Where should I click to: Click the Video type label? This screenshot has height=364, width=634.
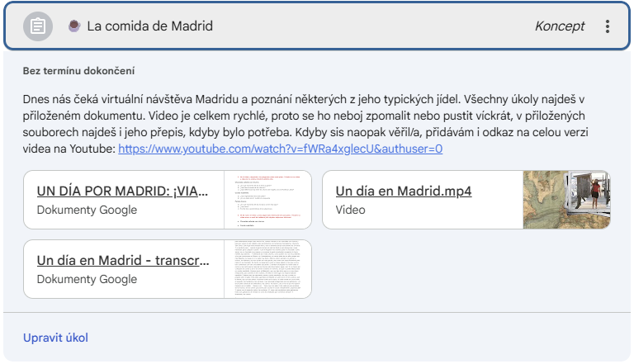pyautogui.click(x=350, y=210)
